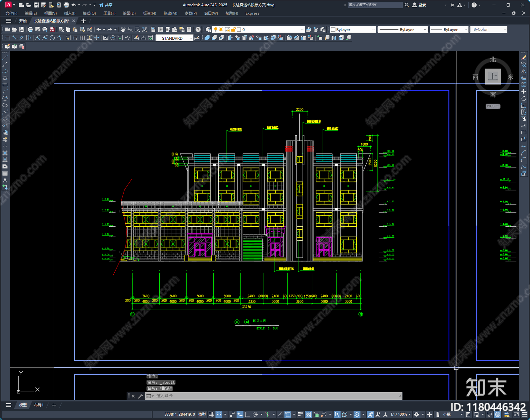Click the 登录 sign-in button

pyautogui.click(x=419, y=5)
